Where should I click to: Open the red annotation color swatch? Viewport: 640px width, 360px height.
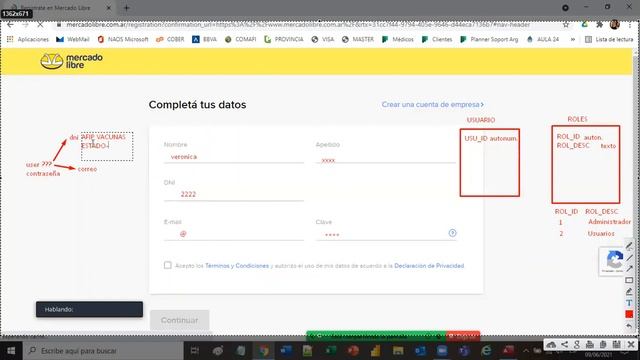629,314
